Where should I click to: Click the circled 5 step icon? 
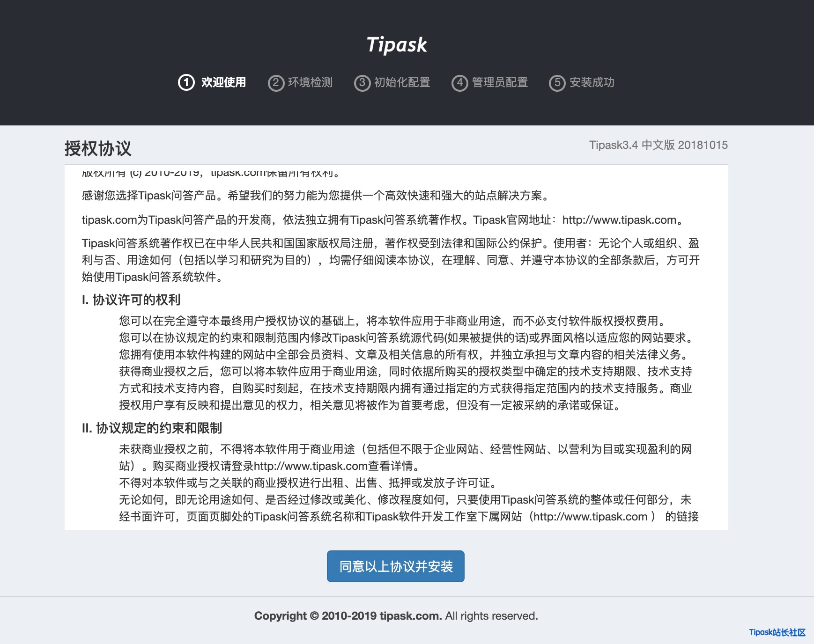557,83
